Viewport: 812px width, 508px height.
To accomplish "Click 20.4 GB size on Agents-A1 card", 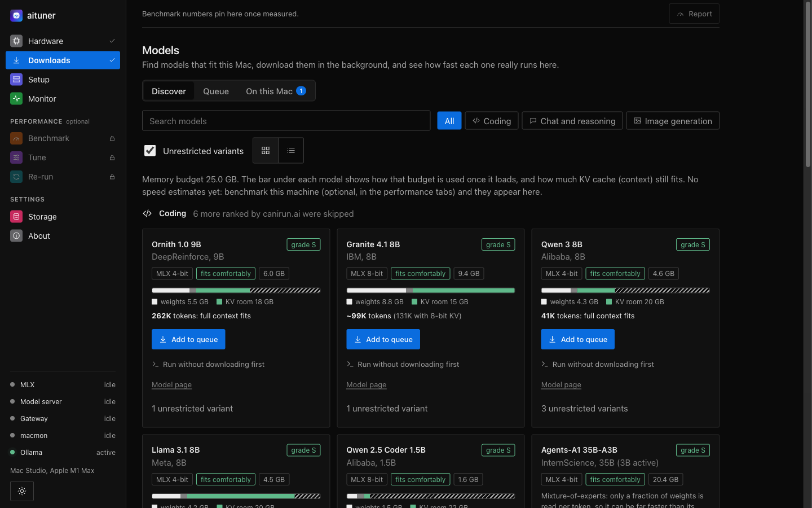I will [x=665, y=480].
